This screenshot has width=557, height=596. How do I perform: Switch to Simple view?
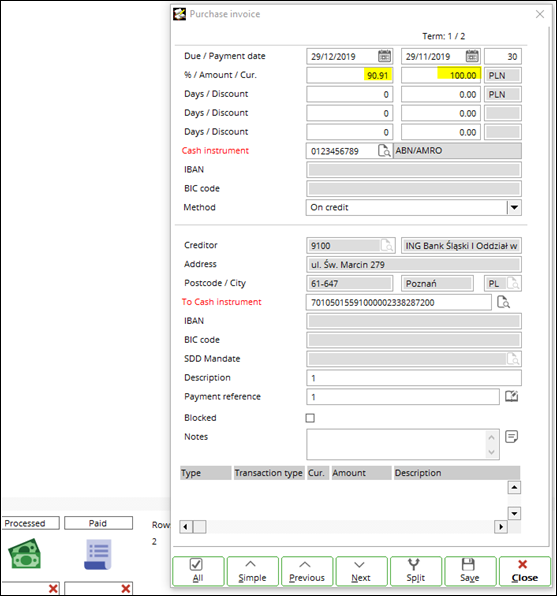pos(252,571)
